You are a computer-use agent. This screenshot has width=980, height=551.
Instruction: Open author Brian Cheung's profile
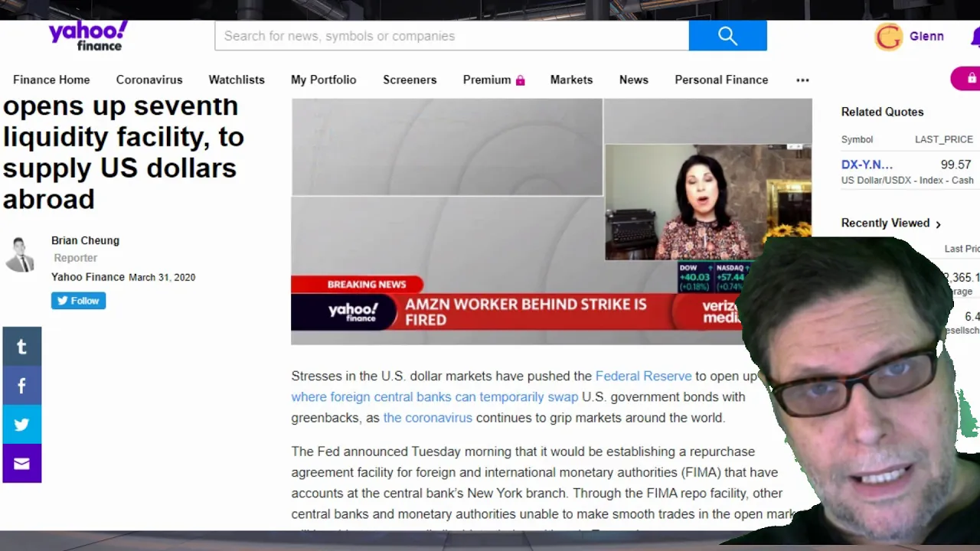pyautogui.click(x=85, y=240)
